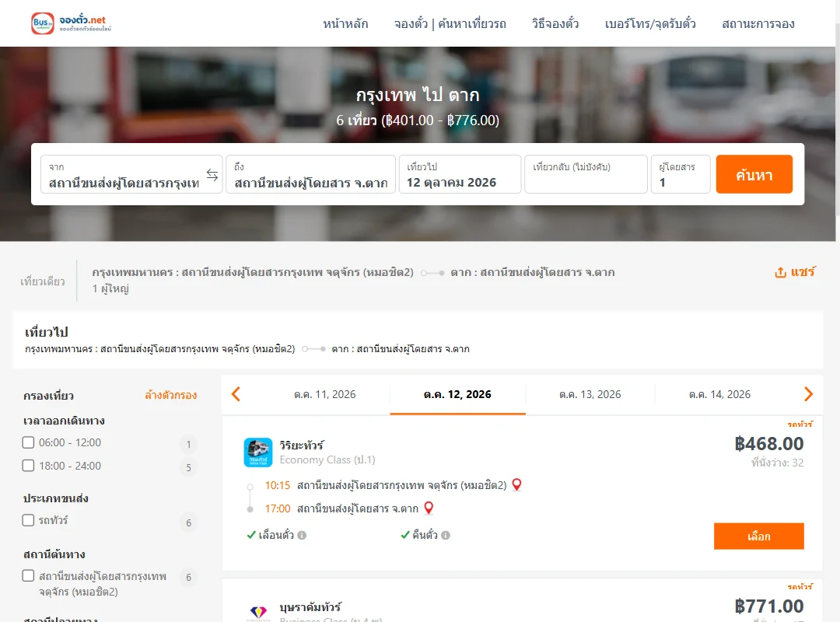Select the ต.ค. 11, 2026 date tab
The height and width of the screenshot is (622, 840).
[324, 395]
